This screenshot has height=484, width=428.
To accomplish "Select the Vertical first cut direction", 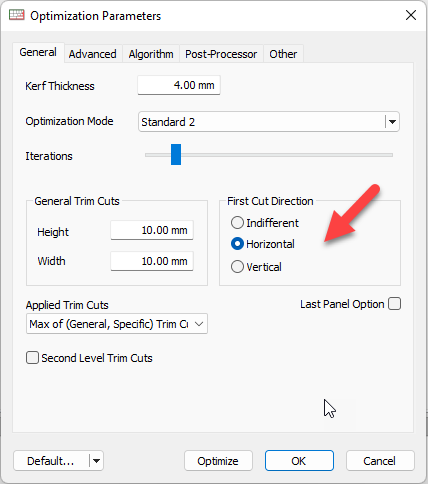I will tap(237, 267).
